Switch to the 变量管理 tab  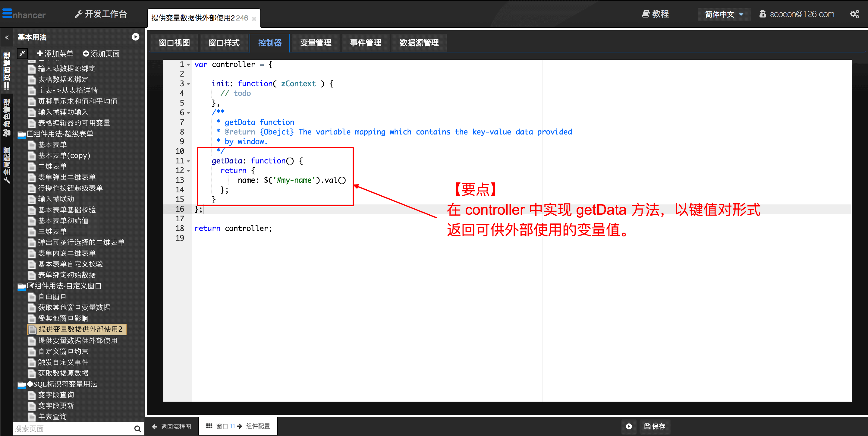tap(315, 43)
